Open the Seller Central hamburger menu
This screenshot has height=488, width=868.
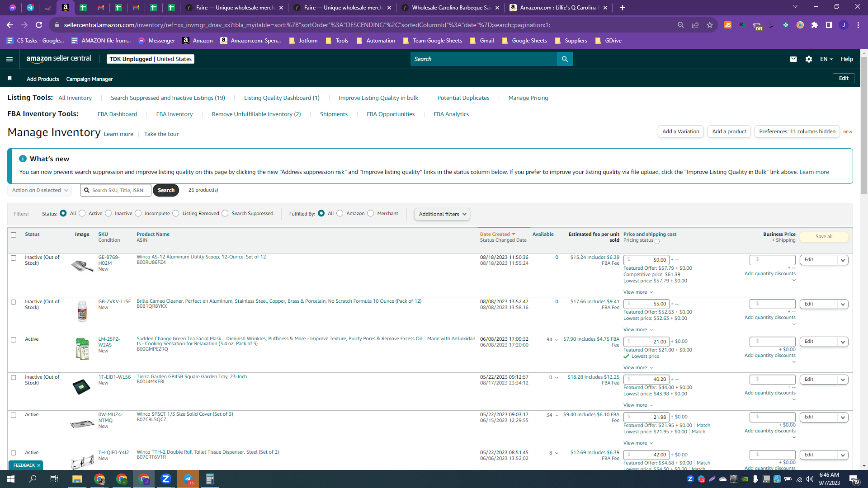pyautogui.click(x=9, y=59)
